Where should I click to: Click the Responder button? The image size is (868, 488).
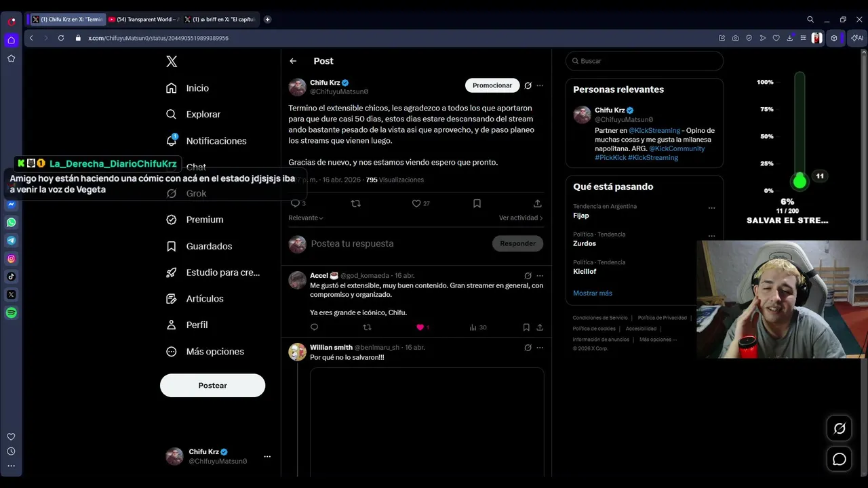click(x=517, y=244)
